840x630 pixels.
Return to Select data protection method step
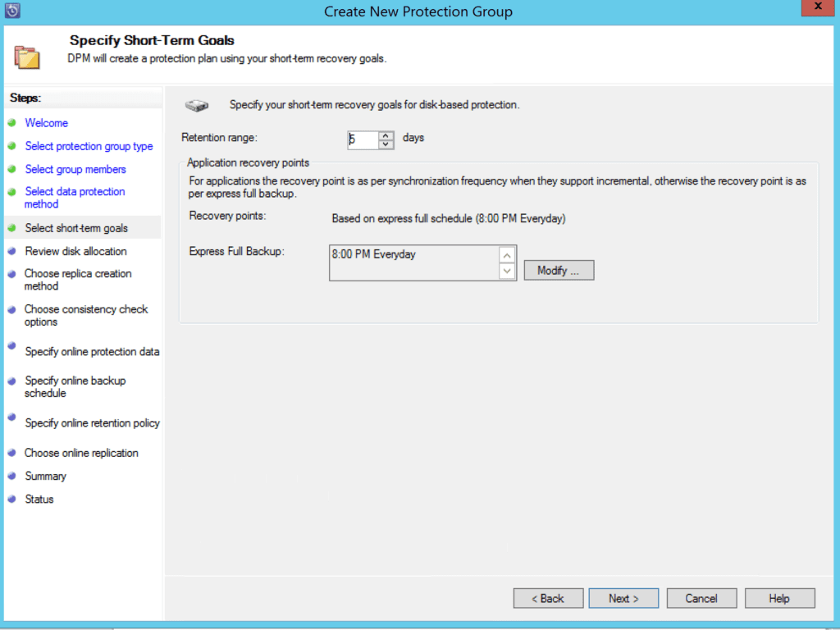[75, 198]
